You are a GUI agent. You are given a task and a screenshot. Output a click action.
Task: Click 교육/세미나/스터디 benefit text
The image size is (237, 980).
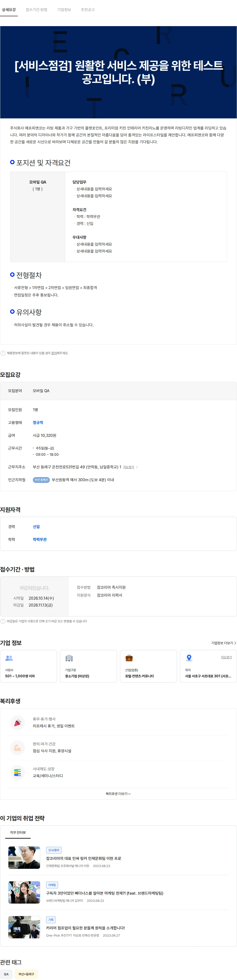tap(48, 776)
